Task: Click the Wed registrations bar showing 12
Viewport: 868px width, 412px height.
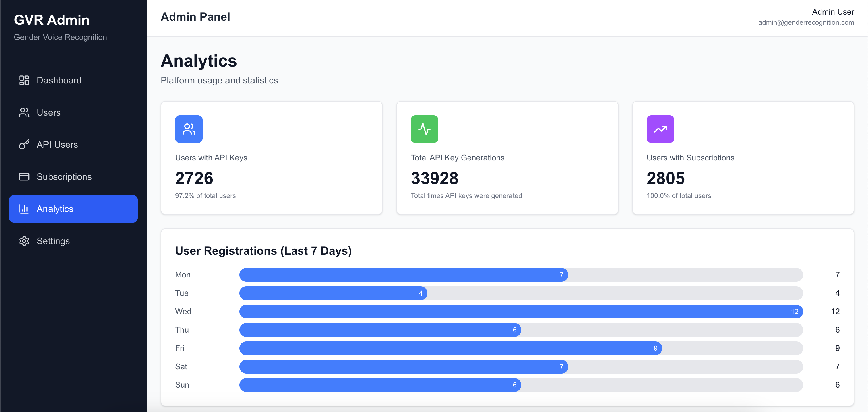Action: [521, 311]
